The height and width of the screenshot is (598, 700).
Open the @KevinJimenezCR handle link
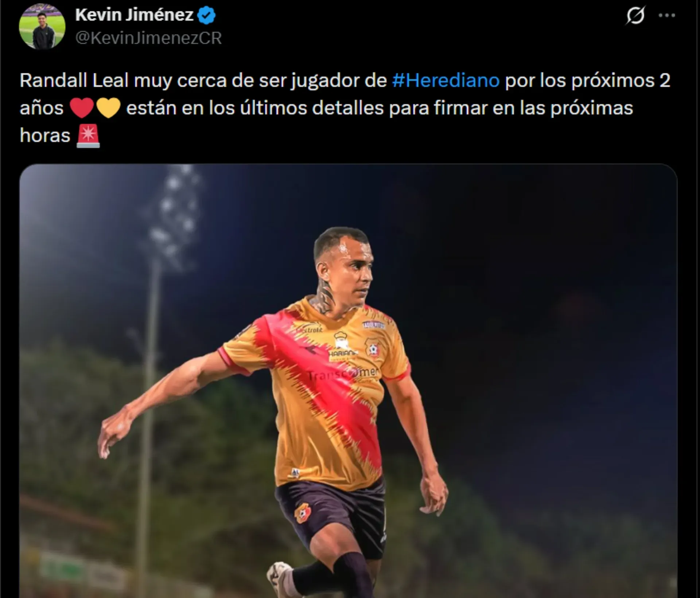pos(148,38)
